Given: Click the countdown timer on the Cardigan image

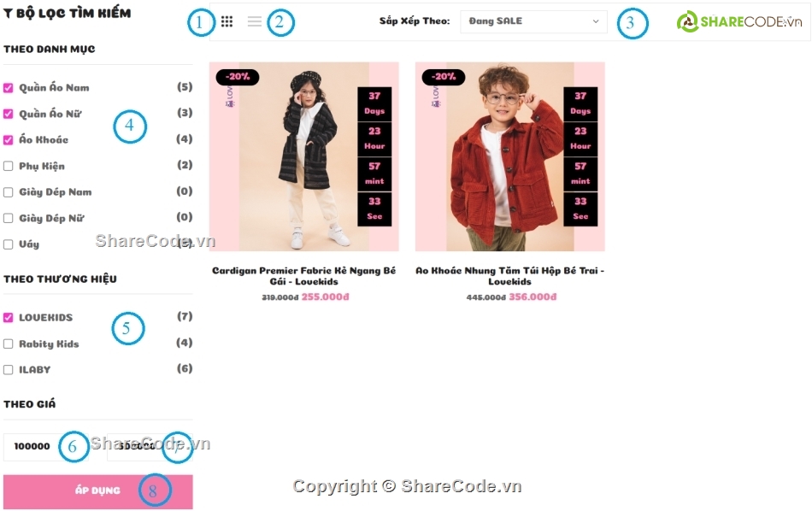Looking at the screenshot, I should click(374, 156).
